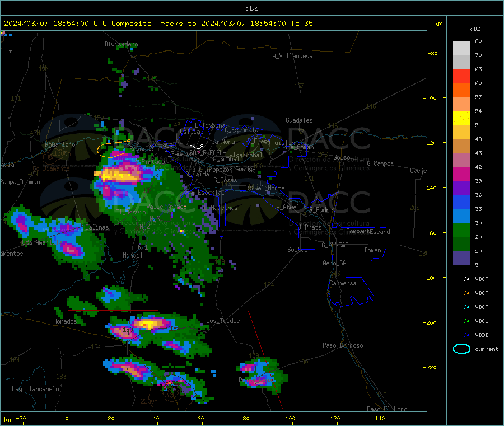Viewport: 504px width, 426px height.
Task: Click the G_Campos map label
Action: click(381, 163)
